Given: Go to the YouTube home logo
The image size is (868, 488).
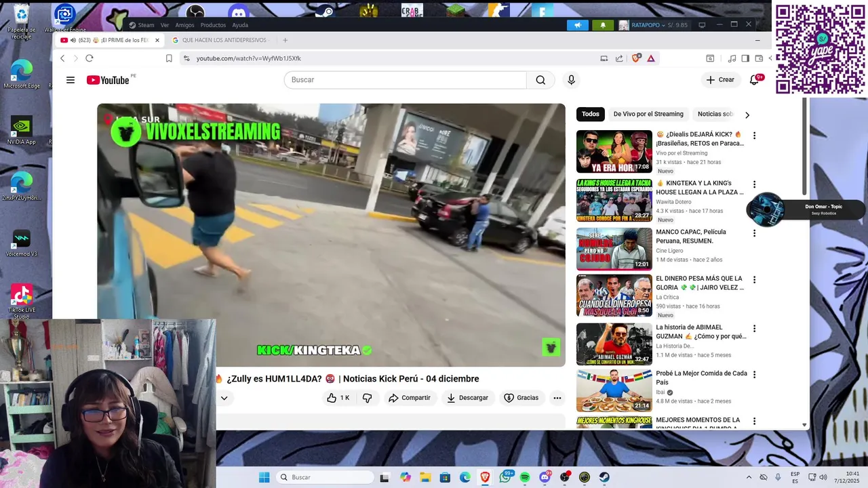Looking at the screenshot, I should pos(108,80).
